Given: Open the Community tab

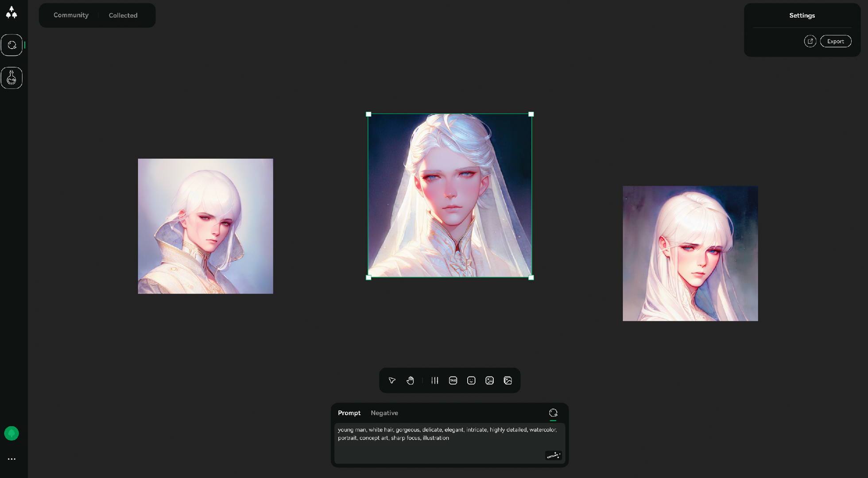Looking at the screenshot, I should (x=71, y=15).
